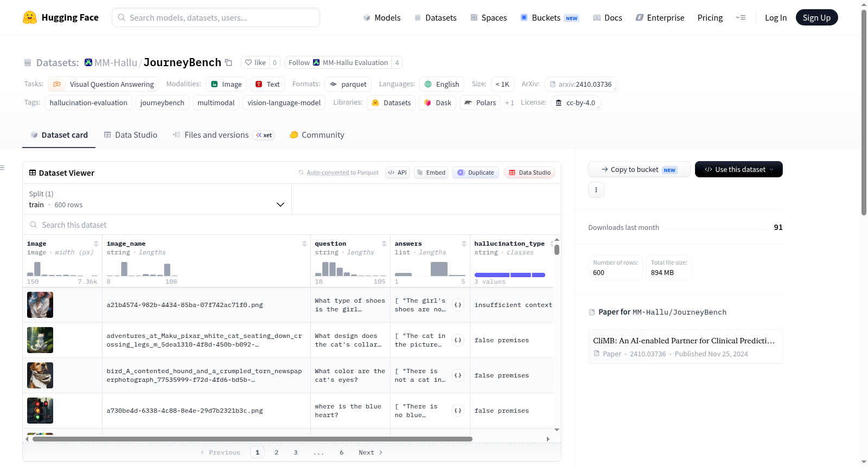Image resolution: width=868 pixels, height=467 pixels.
Task: Open Datasets in top navigation
Action: coord(435,17)
